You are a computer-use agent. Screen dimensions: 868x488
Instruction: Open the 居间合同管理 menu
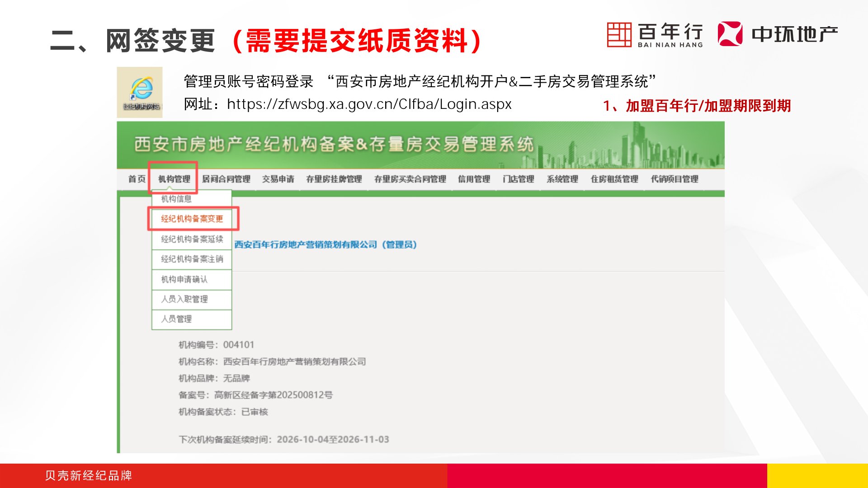pyautogui.click(x=226, y=179)
